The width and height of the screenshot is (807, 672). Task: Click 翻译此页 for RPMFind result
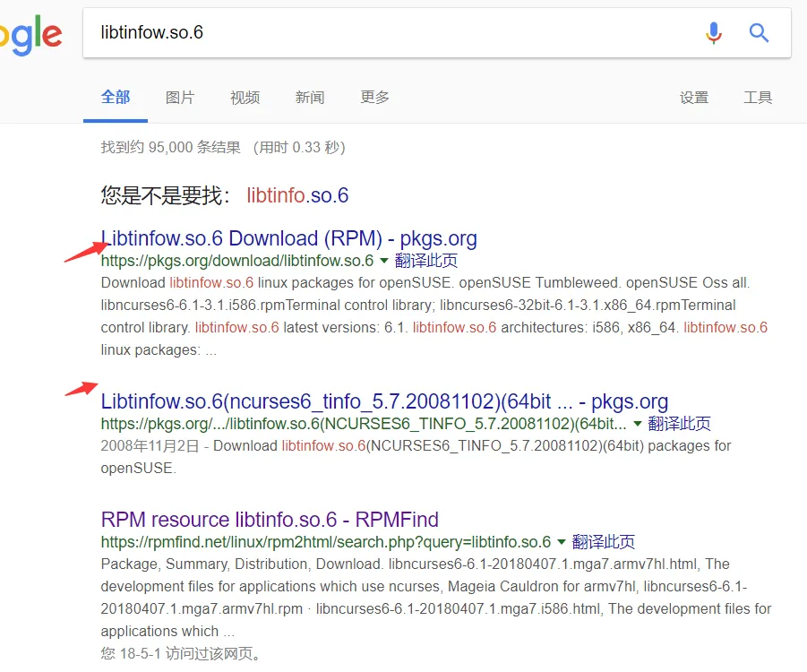pyautogui.click(x=603, y=542)
